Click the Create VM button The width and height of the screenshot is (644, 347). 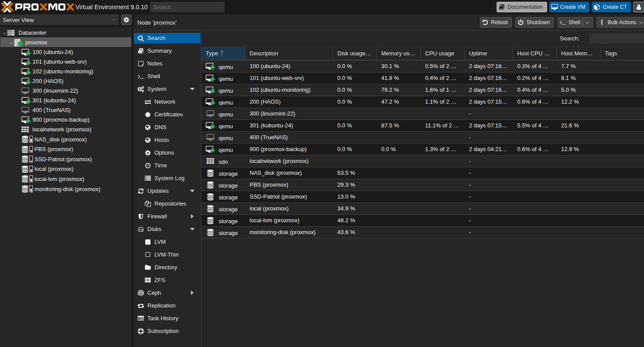569,7
